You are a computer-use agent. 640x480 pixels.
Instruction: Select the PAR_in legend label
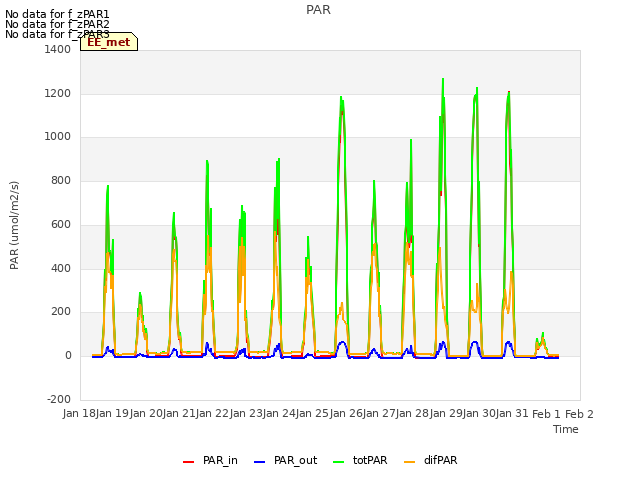point(220,460)
